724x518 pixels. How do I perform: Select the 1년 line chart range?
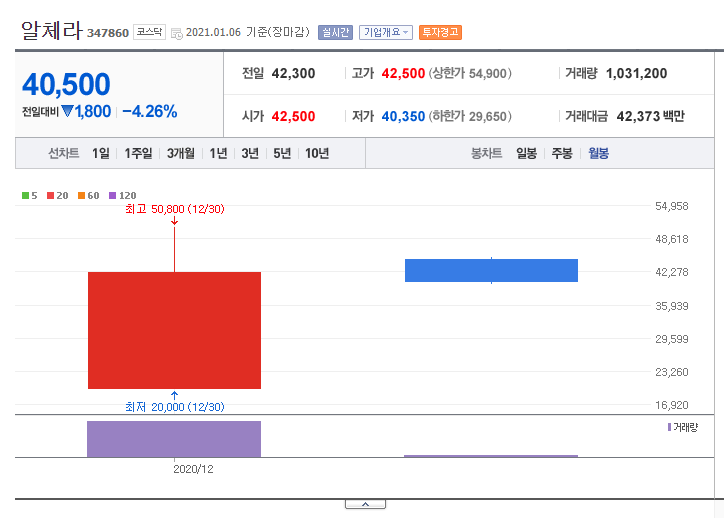pyautogui.click(x=218, y=153)
